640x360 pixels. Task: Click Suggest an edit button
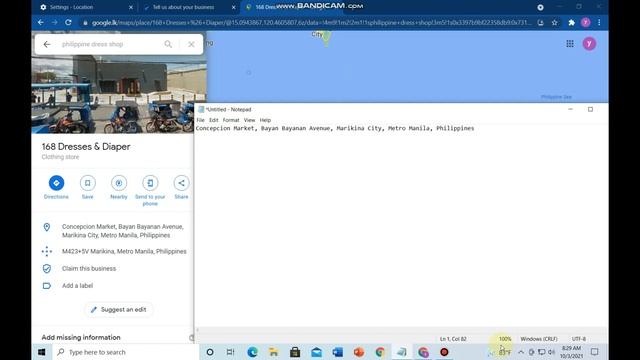(x=119, y=309)
